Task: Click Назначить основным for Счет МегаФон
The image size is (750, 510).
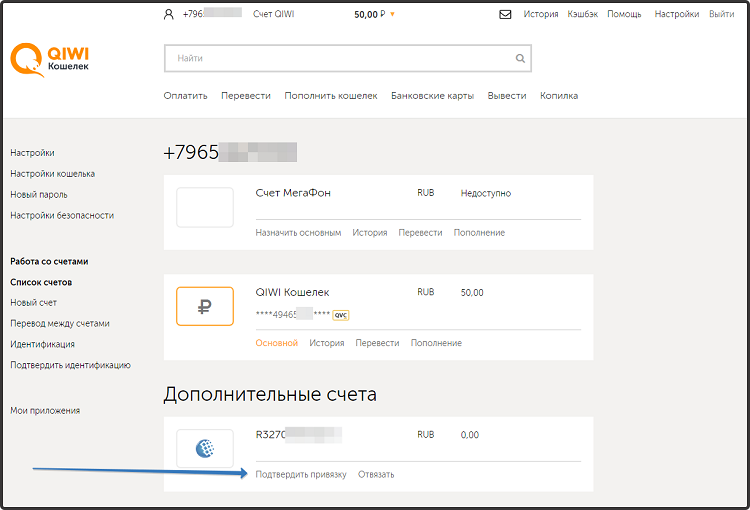Action: 298,233
